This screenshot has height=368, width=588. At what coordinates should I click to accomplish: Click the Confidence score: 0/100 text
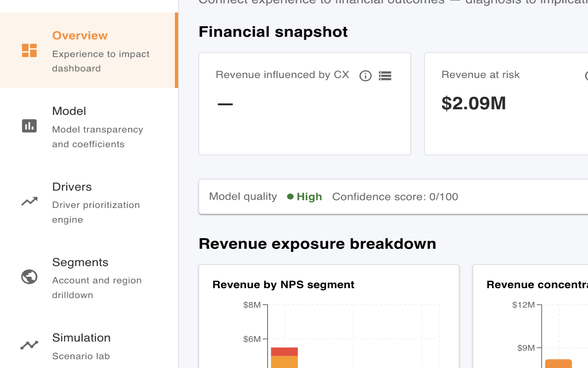(x=395, y=197)
